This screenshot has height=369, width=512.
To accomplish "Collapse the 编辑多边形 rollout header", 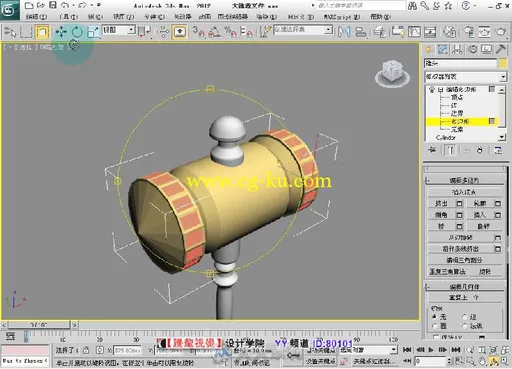I will tap(464, 180).
